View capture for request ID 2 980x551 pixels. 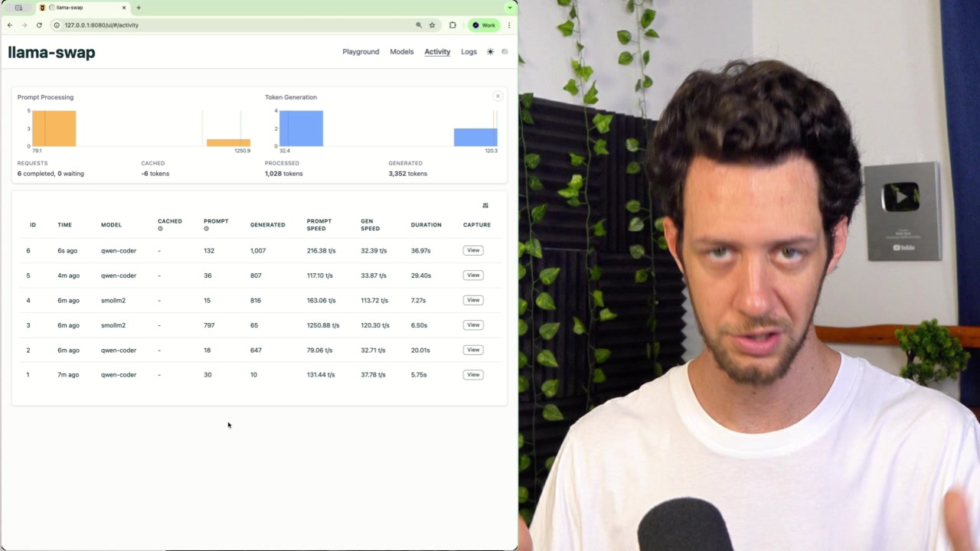point(473,350)
